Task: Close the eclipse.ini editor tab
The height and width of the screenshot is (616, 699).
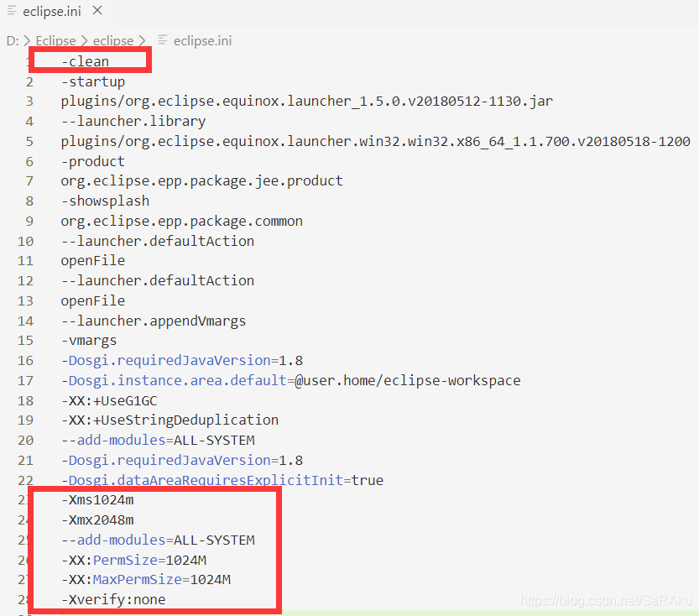Action: [97, 12]
